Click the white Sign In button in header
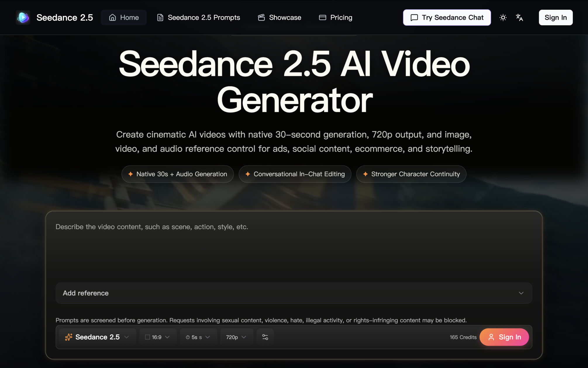The width and height of the screenshot is (588, 368). click(556, 18)
